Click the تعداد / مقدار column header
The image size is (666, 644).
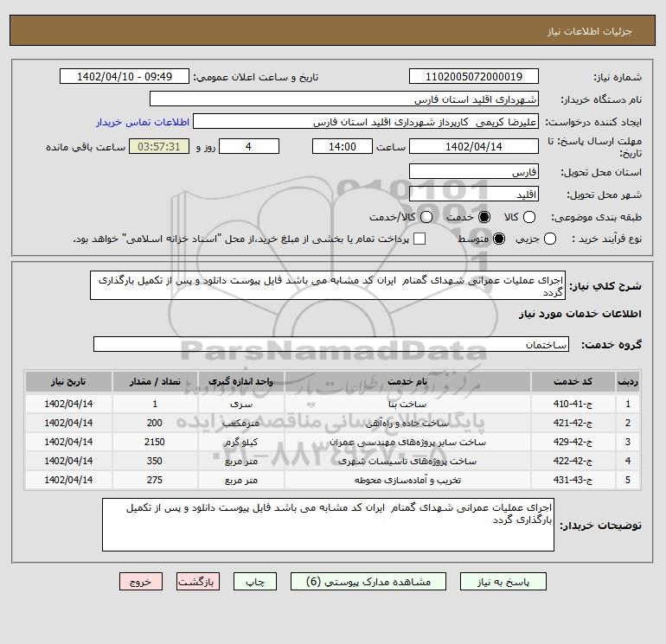click(x=155, y=381)
